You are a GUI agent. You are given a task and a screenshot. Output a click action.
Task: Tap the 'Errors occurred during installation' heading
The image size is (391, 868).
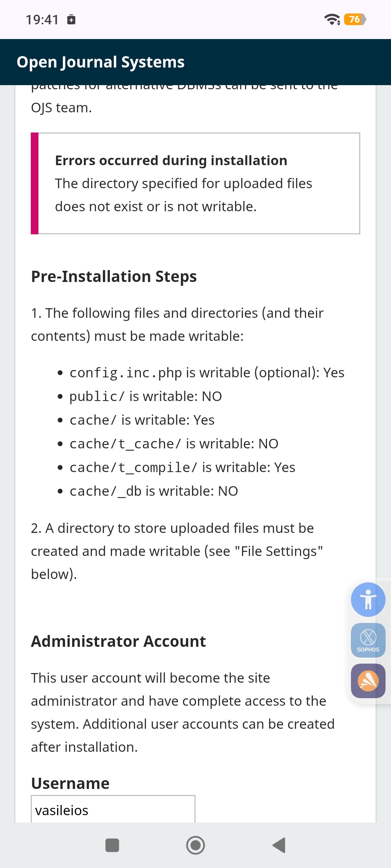(171, 160)
